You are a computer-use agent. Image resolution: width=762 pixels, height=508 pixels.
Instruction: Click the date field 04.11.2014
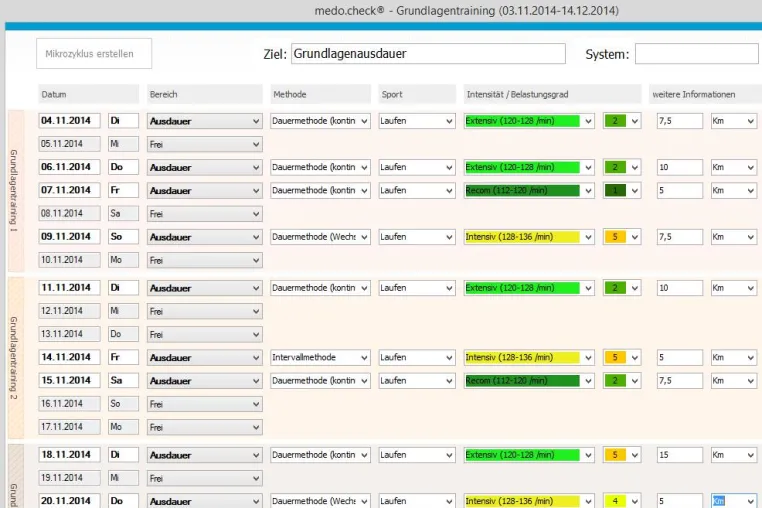pyautogui.click(x=69, y=121)
